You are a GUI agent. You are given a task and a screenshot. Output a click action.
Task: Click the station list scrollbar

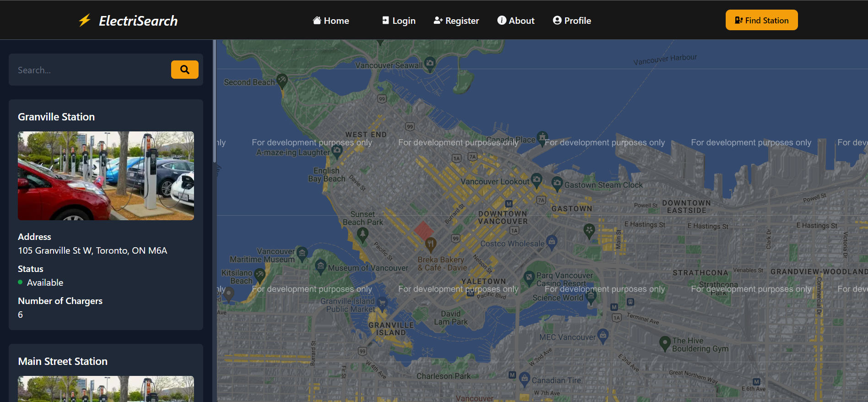(x=214, y=101)
